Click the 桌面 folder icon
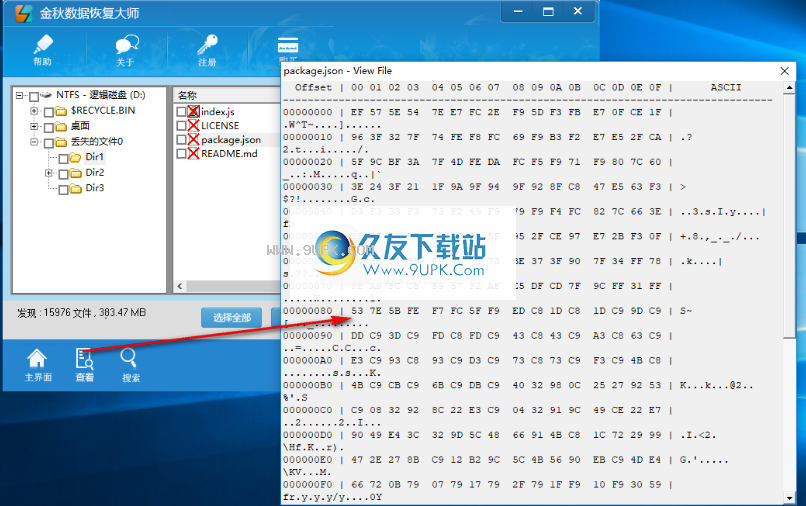Screen dimensions: 806x506 click(x=61, y=126)
